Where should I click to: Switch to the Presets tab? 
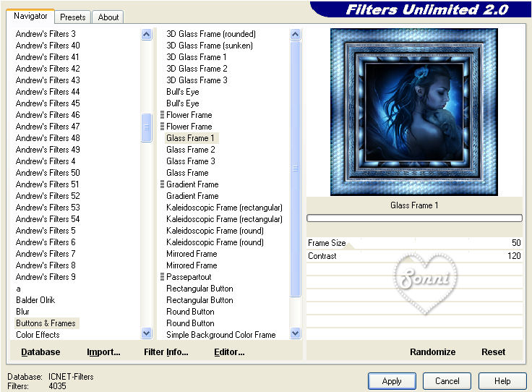click(x=72, y=17)
